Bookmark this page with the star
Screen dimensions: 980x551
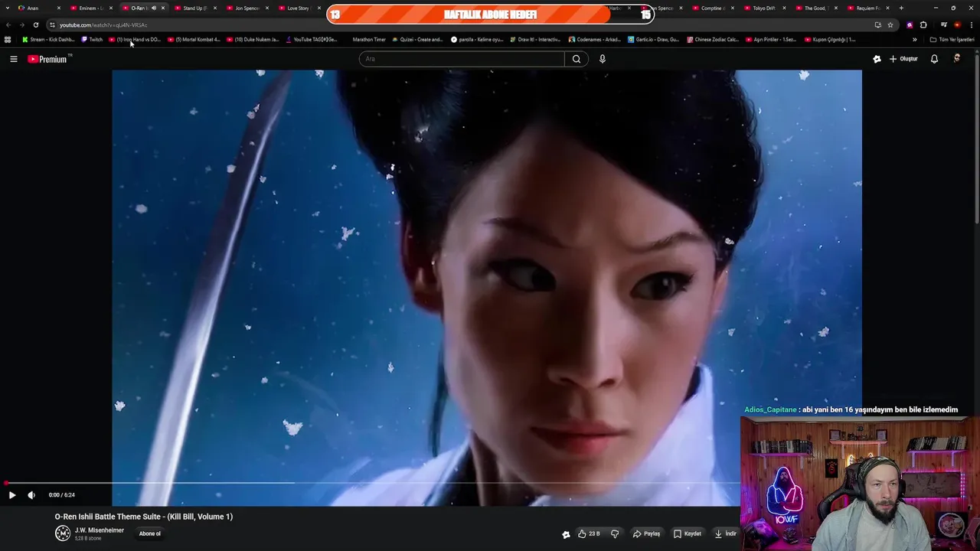tap(890, 24)
